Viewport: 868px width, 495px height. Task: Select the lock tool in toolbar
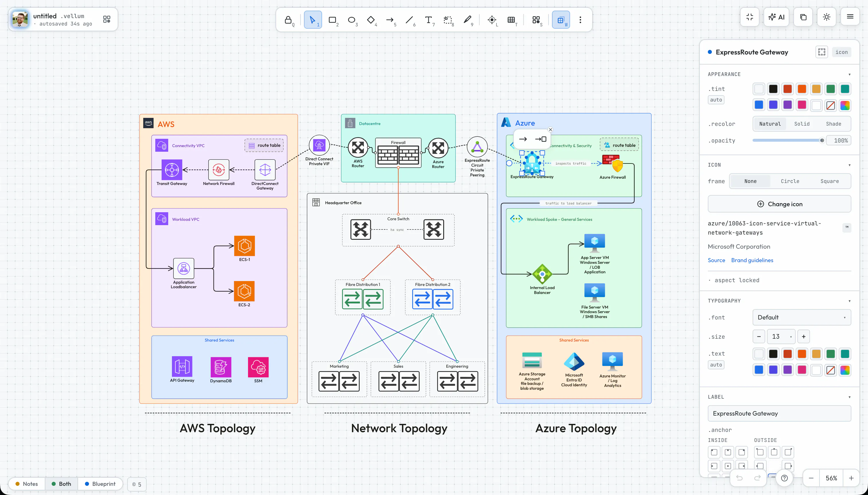(288, 20)
